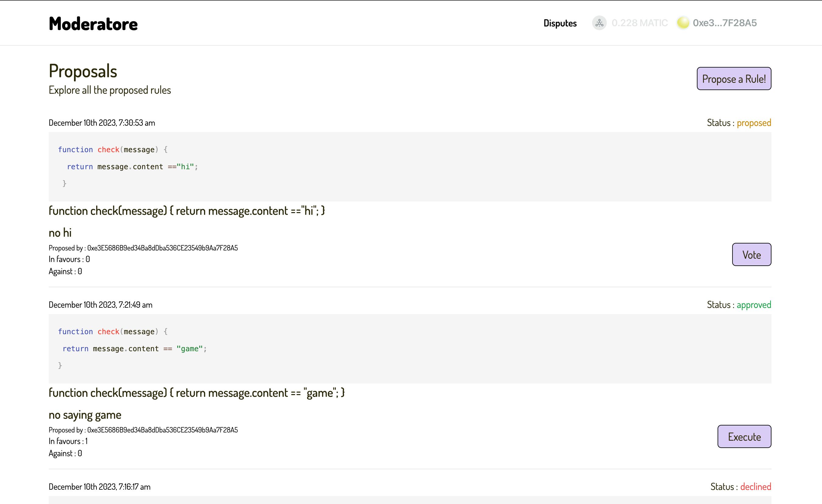Click the code block containing "game" check
The width and height of the screenshot is (822, 504).
(410, 349)
